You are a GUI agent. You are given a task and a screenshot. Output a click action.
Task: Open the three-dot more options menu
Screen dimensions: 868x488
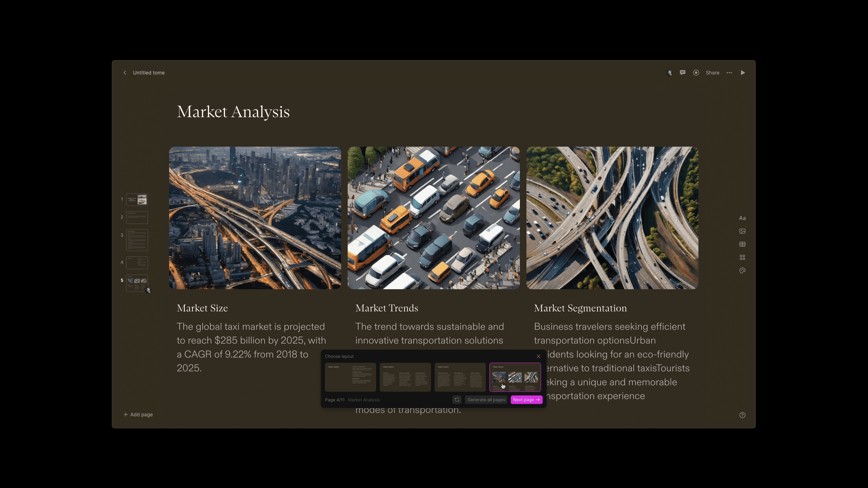coord(729,73)
